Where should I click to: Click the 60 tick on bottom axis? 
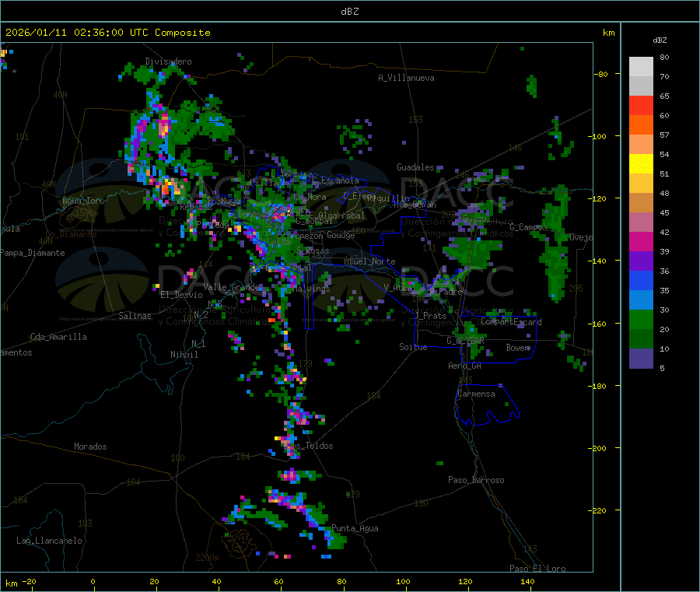(x=278, y=582)
